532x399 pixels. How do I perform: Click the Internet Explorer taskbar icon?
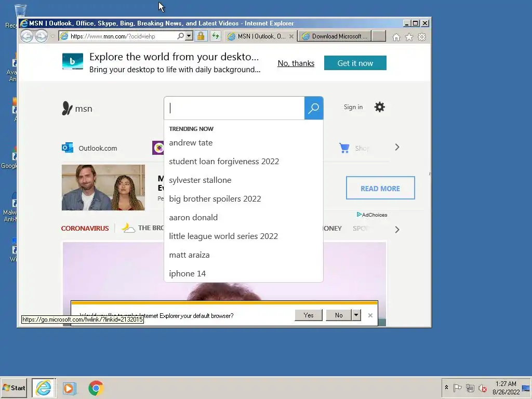coord(44,388)
